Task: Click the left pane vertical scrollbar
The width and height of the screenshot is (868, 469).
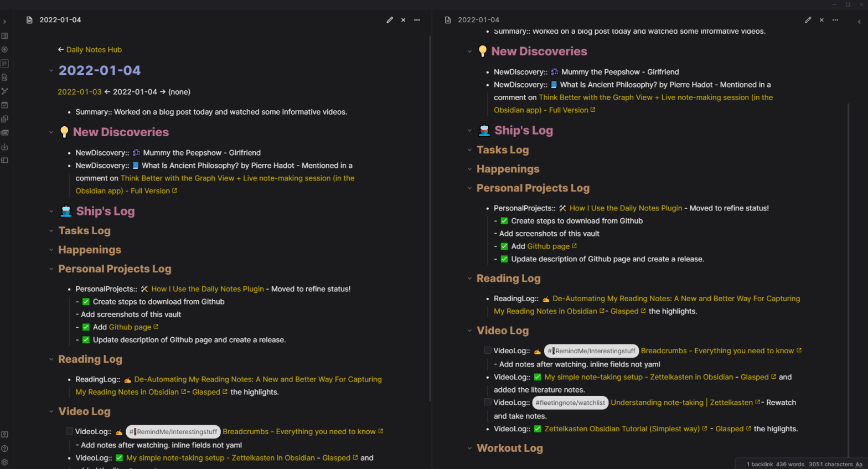Action: pyautogui.click(x=430, y=221)
